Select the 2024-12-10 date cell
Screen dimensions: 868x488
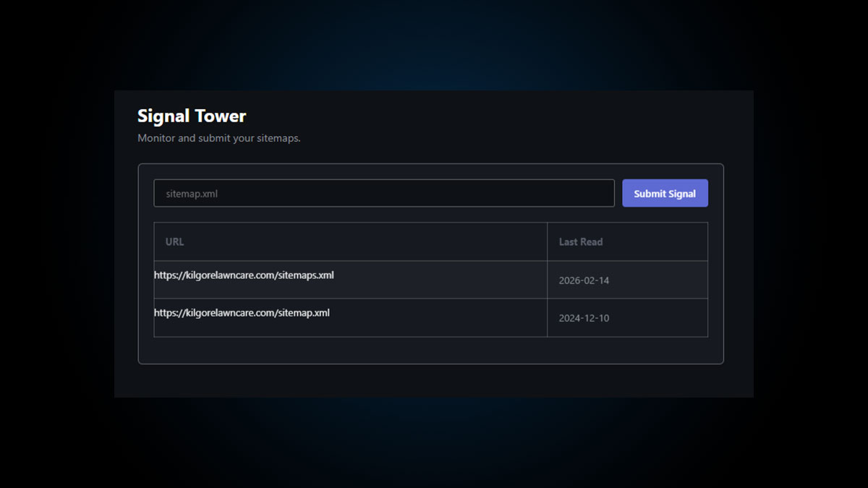coord(584,318)
